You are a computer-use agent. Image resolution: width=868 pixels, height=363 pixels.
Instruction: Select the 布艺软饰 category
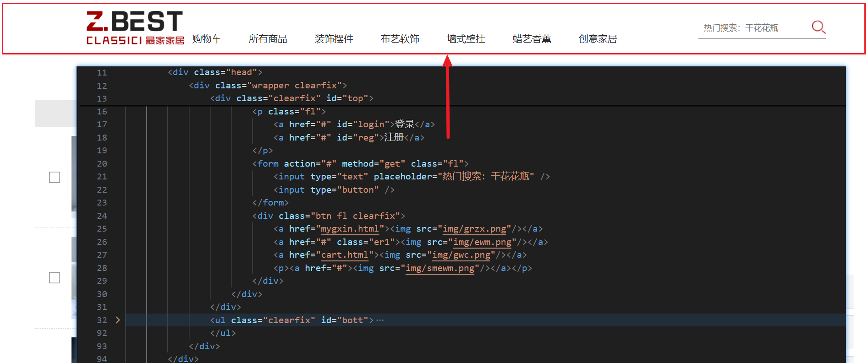pos(400,39)
